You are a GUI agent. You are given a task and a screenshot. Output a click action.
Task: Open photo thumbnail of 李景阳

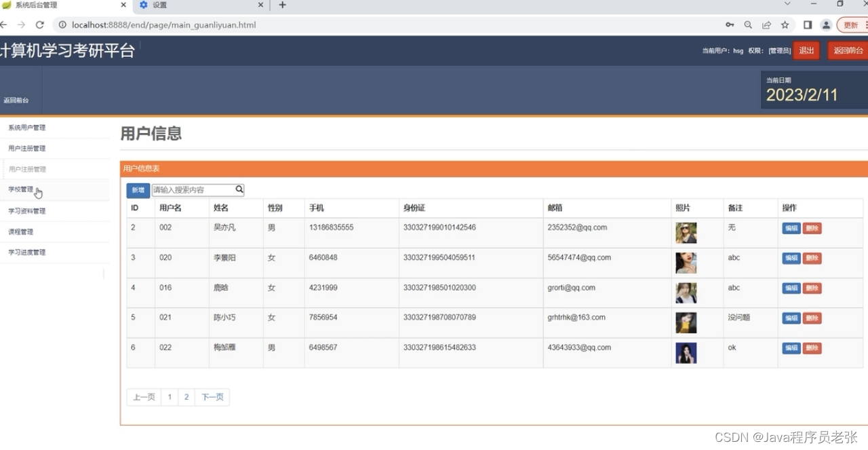pos(686,263)
